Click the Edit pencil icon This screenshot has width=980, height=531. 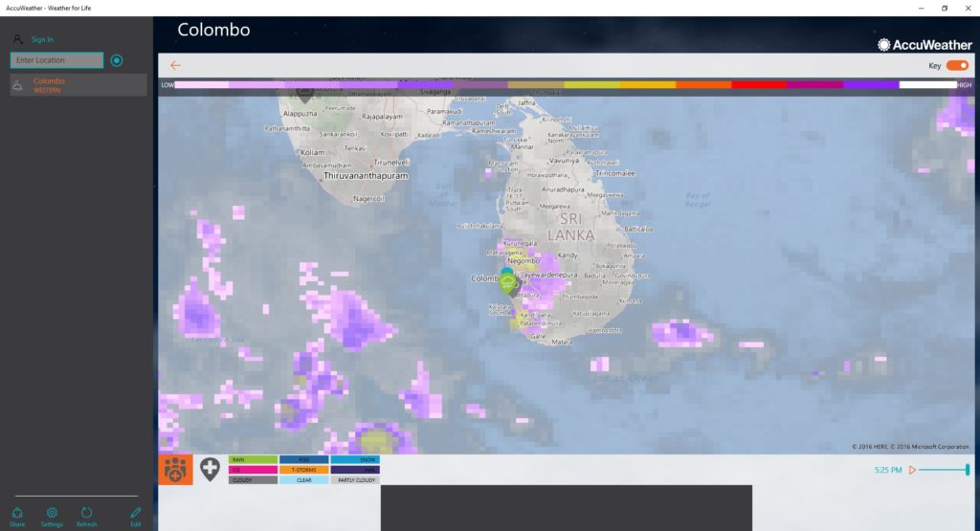[135, 517]
